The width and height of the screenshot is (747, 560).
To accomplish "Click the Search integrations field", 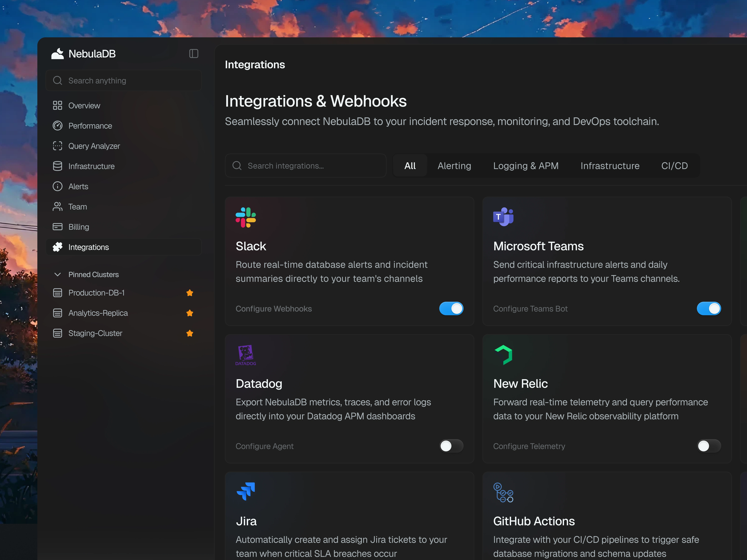I will (x=306, y=166).
